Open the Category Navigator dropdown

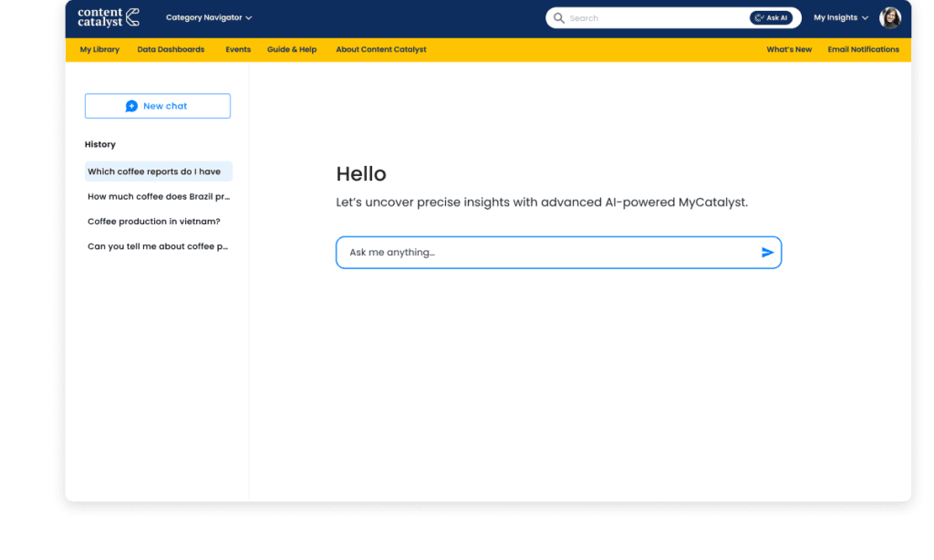coord(209,18)
